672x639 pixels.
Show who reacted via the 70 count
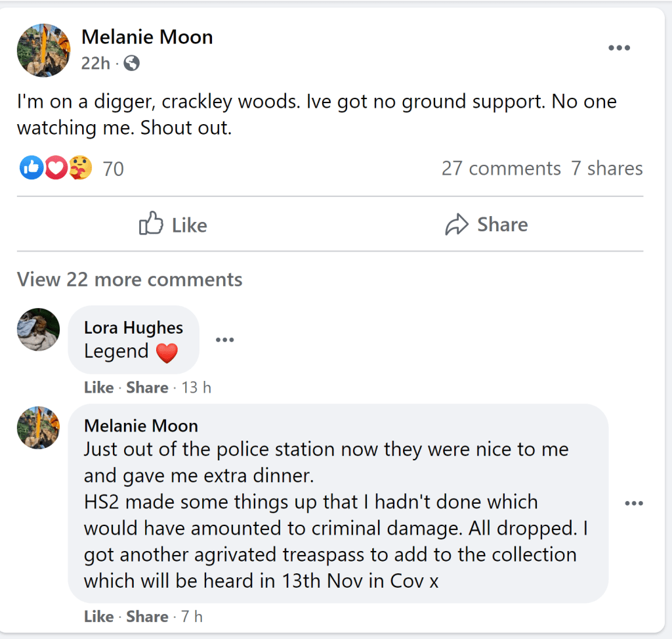click(x=113, y=169)
